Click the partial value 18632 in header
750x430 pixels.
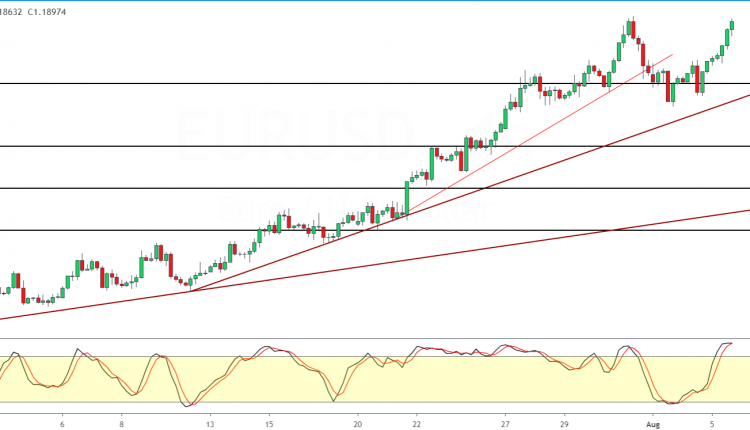coord(10,12)
